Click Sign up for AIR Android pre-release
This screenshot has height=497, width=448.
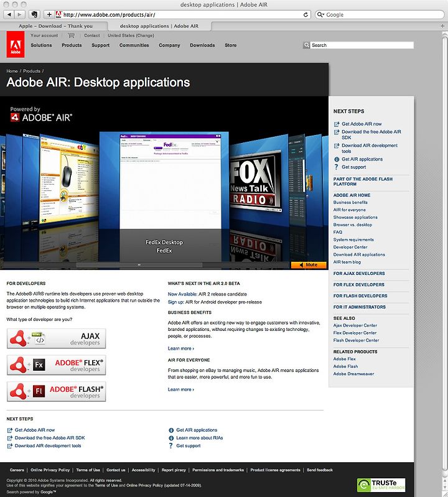(175, 302)
